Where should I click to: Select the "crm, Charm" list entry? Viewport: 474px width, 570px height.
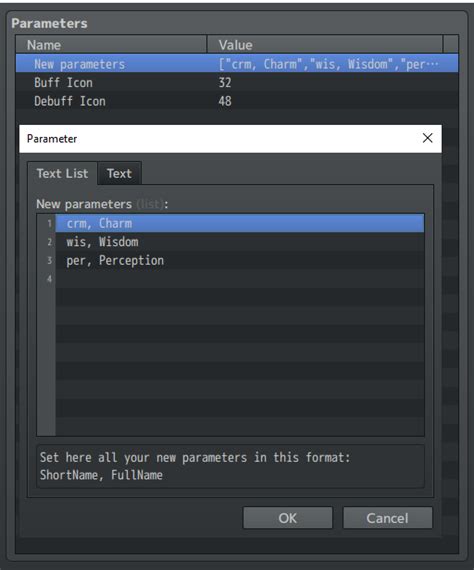click(240, 223)
